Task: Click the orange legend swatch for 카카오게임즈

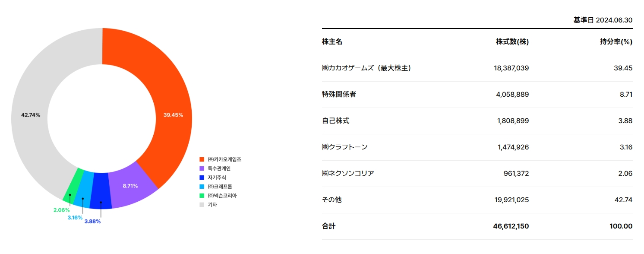Action: [202, 160]
